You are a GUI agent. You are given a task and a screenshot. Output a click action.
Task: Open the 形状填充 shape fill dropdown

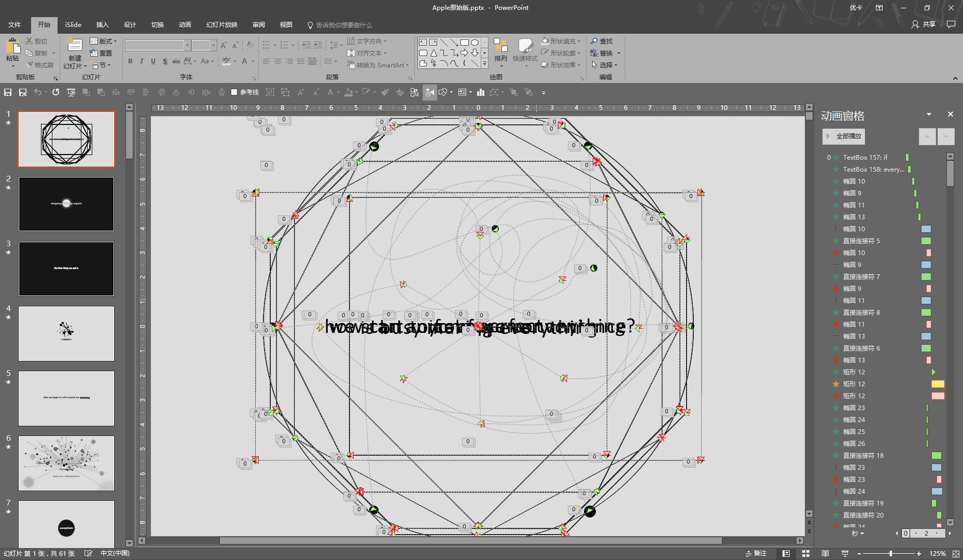(560, 41)
